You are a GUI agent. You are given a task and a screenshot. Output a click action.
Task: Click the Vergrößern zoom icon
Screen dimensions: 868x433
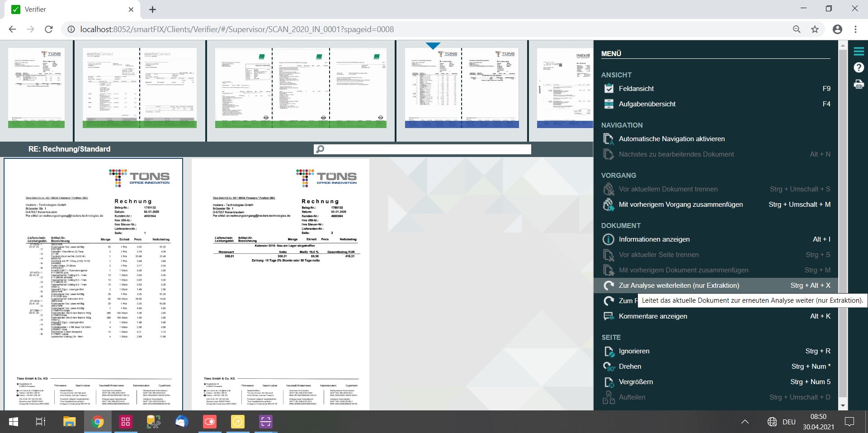609,382
